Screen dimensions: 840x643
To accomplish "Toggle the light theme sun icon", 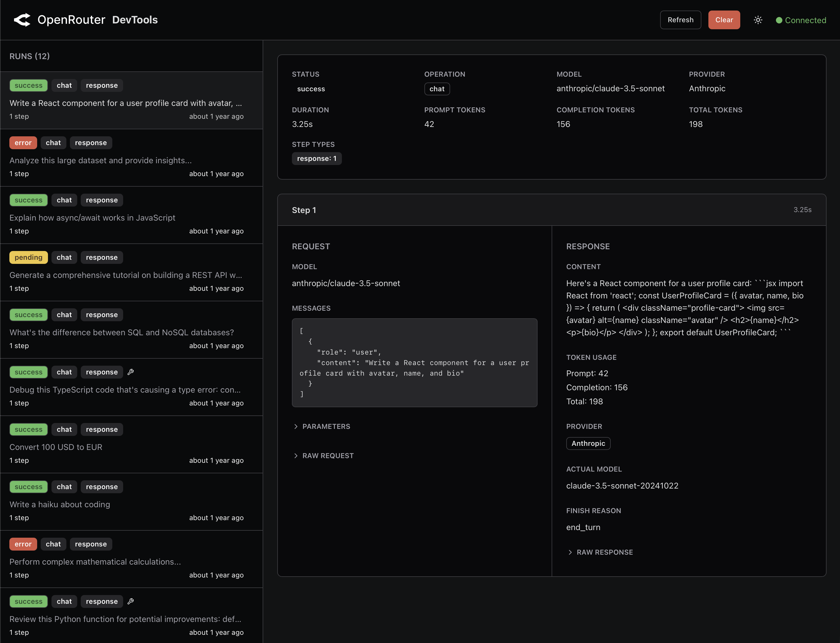I will tap(758, 20).
